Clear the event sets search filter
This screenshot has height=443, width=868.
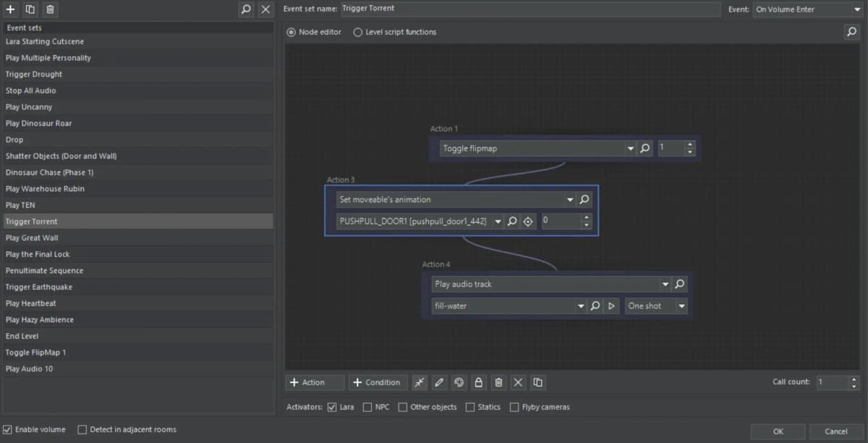(x=265, y=9)
